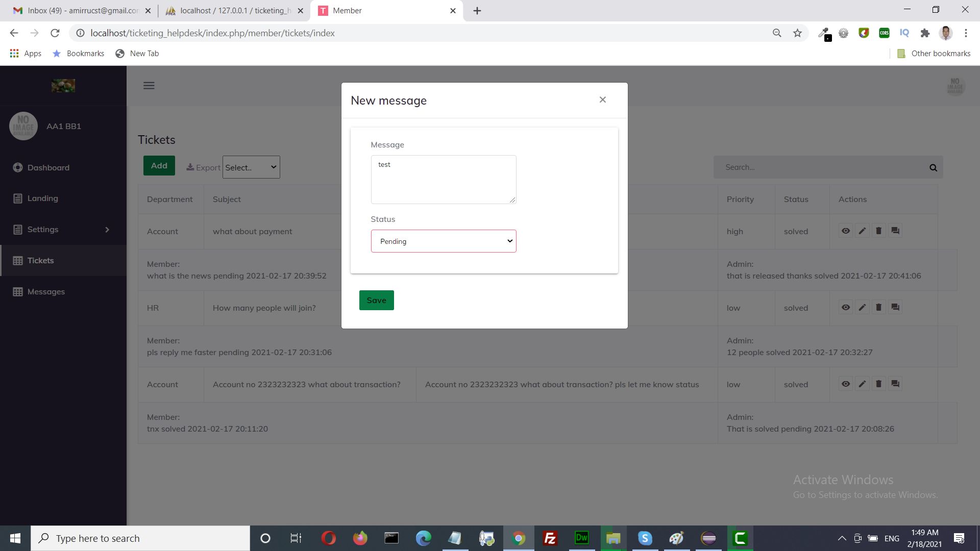
Task: Click the Message text area
Action: coord(443,180)
